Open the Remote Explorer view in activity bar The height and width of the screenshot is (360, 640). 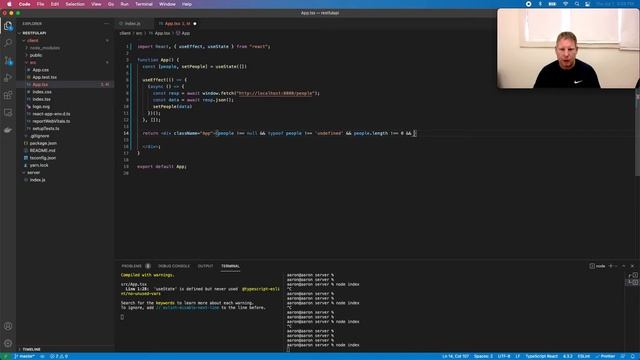8,113
